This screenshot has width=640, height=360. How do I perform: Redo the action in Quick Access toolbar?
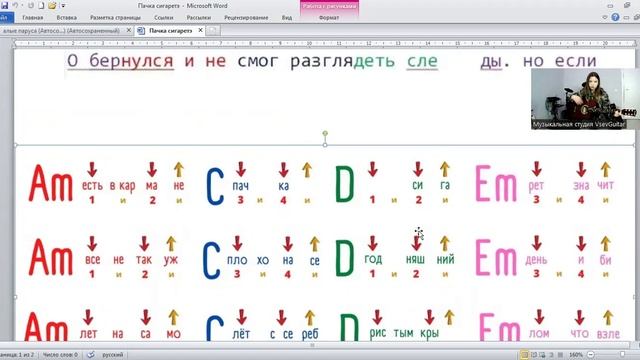click(x=31, y=6)
